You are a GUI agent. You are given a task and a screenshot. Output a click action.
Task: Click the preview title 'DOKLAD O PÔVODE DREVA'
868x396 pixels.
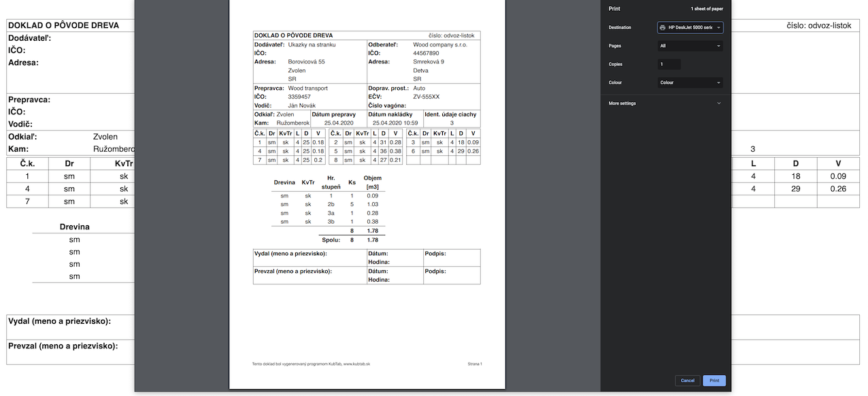[x=293, y=35]
